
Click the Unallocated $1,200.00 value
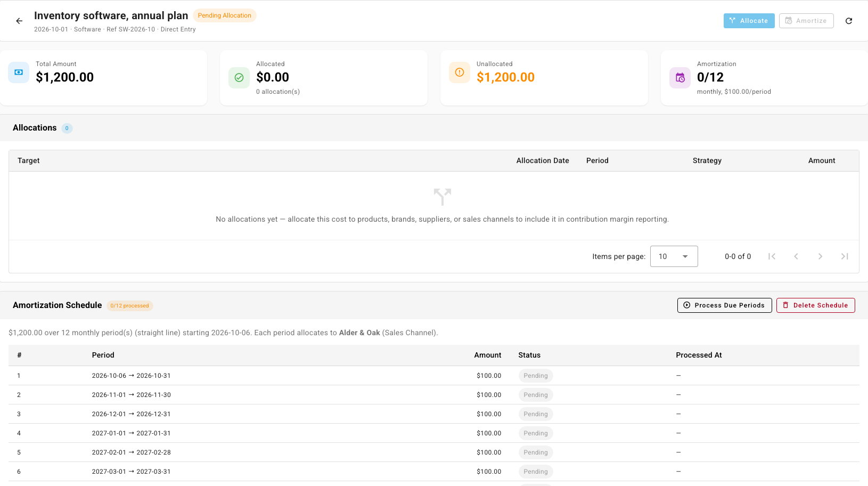pos(505,77)
